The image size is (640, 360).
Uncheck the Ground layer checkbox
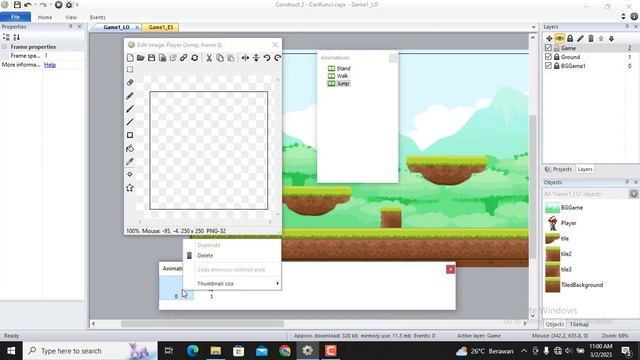click(548, 57)
